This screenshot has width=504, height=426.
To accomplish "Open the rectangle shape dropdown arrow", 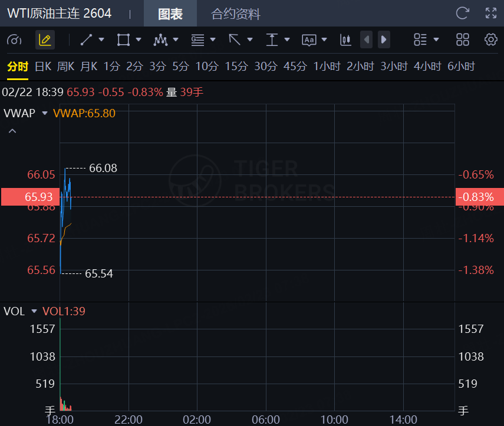I will click(139, 39).
